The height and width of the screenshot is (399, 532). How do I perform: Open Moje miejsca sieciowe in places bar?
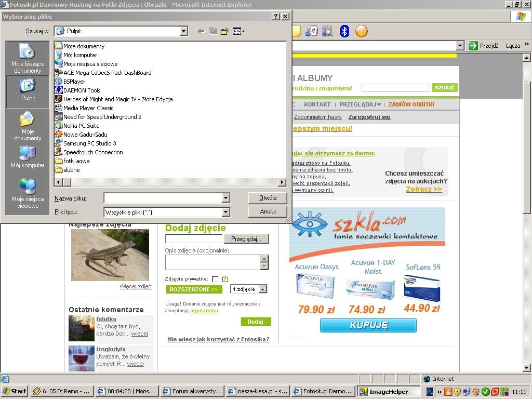tap(28, 193)
